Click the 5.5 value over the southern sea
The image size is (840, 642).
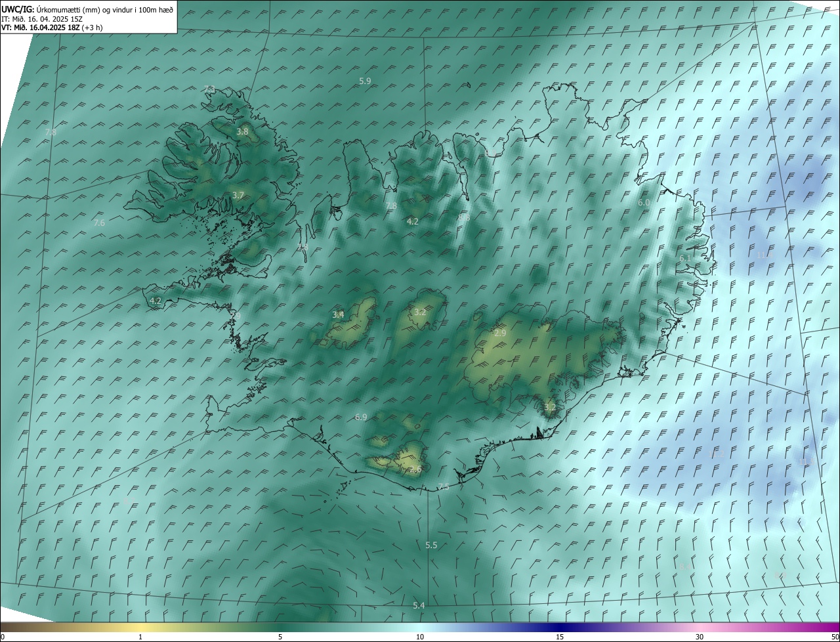coord(431,546)
